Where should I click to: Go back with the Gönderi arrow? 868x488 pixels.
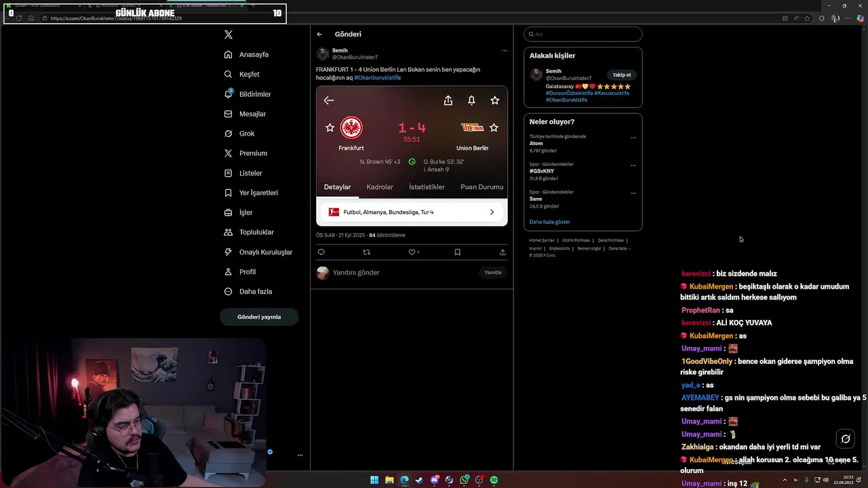pyautogui.click(x=319, y=34)
